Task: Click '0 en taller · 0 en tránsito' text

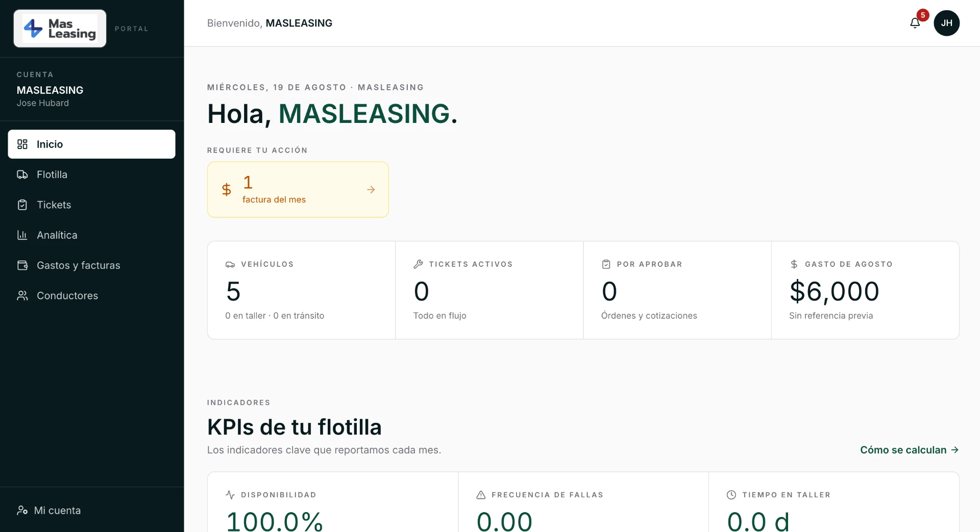Action: pyautogui.click(x=275, y=316)
